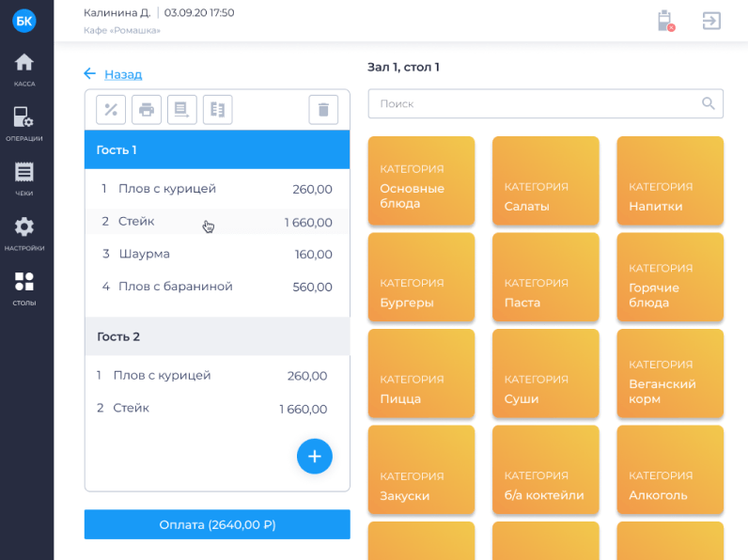Image resolution: width=748 pixels, height=560 pixels.
Task: Open the Бургеры category tile
Action: [421, 277]
